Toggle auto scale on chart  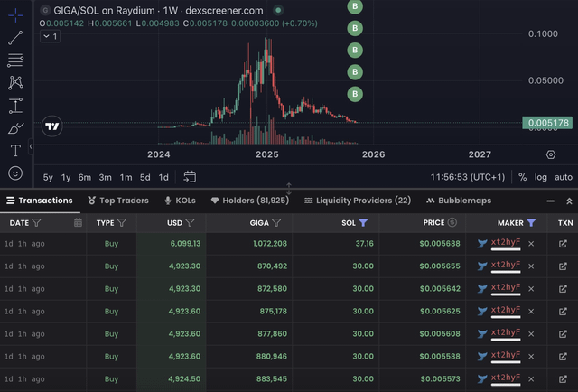(563, 177)
